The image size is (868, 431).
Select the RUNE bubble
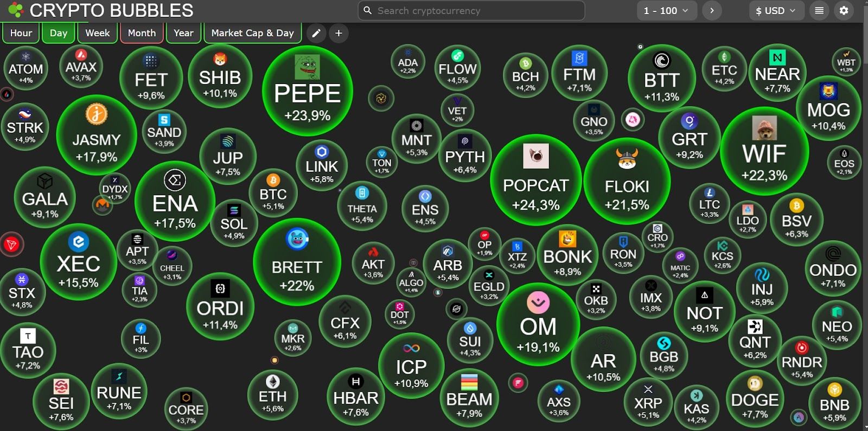coord(119,391)
